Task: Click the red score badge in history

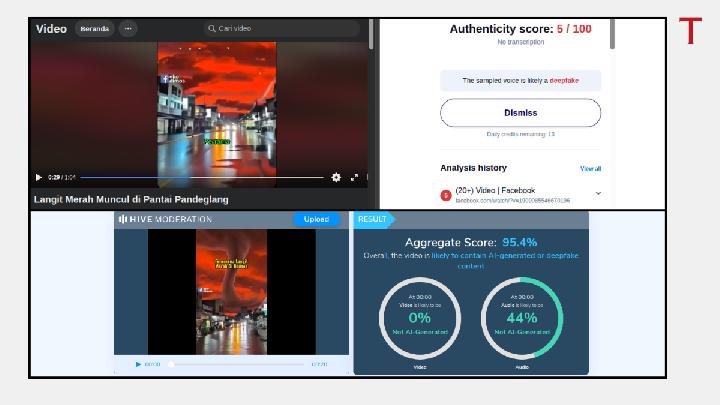Action: (446, 195)
